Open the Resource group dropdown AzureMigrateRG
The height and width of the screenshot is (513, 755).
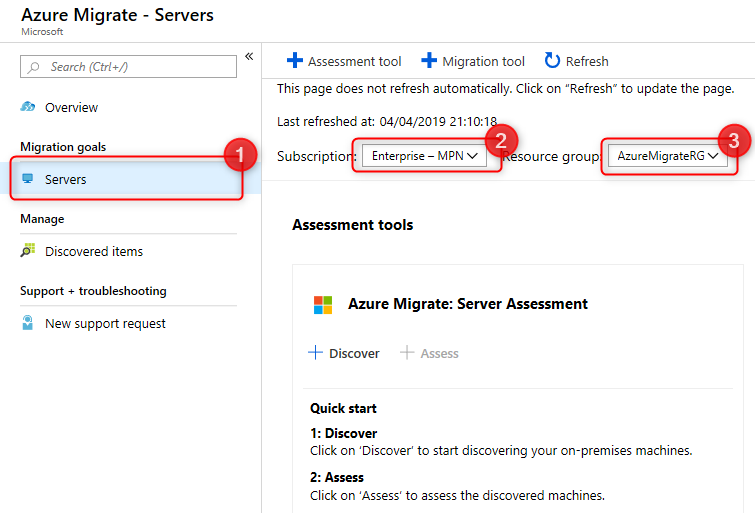668,156
